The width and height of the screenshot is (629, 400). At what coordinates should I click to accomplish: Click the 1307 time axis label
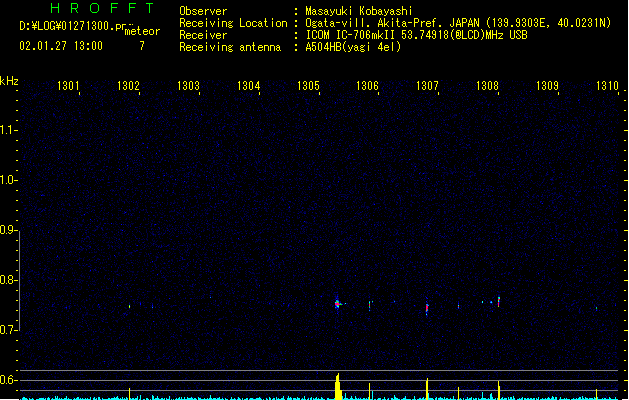click(427, 85)
